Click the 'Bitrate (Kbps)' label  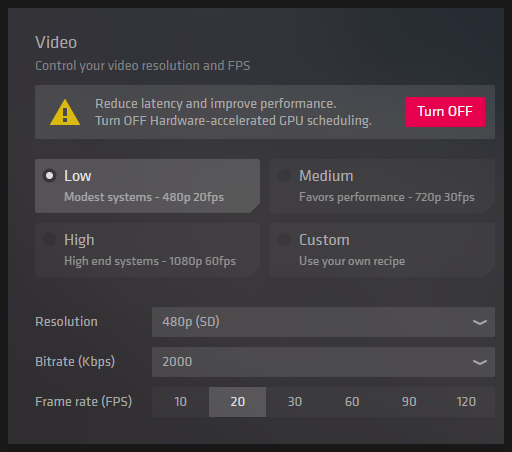click(75, 362)
